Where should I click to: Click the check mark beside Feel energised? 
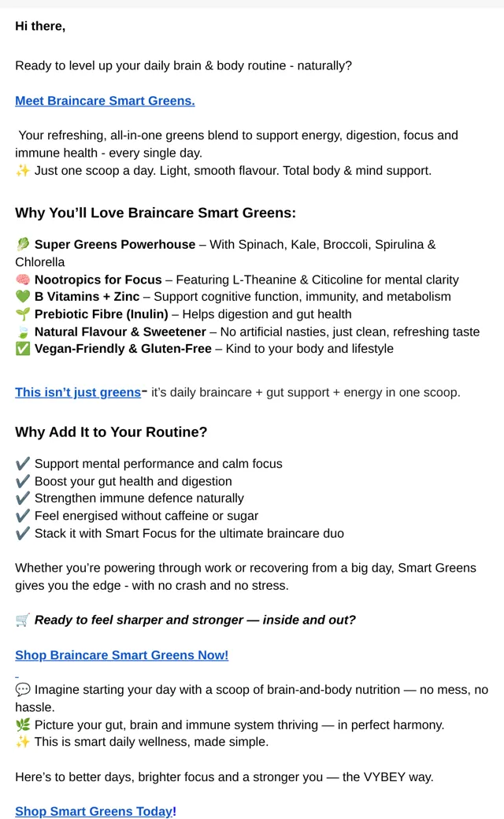tap(23, 516)
